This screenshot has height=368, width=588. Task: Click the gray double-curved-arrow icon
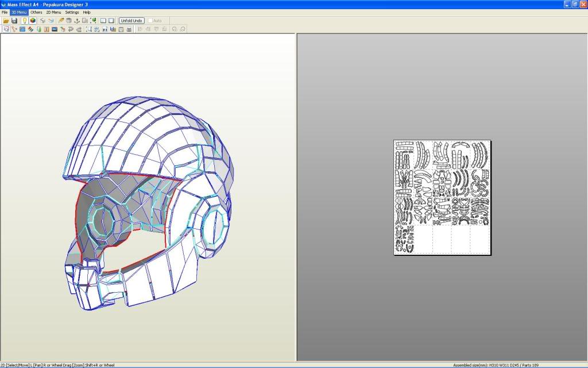pos(71,29)
